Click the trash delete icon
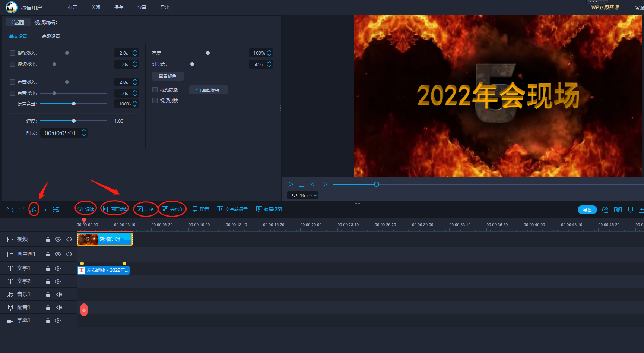The height and width of the screenshot is (353, 644). [x=45, y=209]
